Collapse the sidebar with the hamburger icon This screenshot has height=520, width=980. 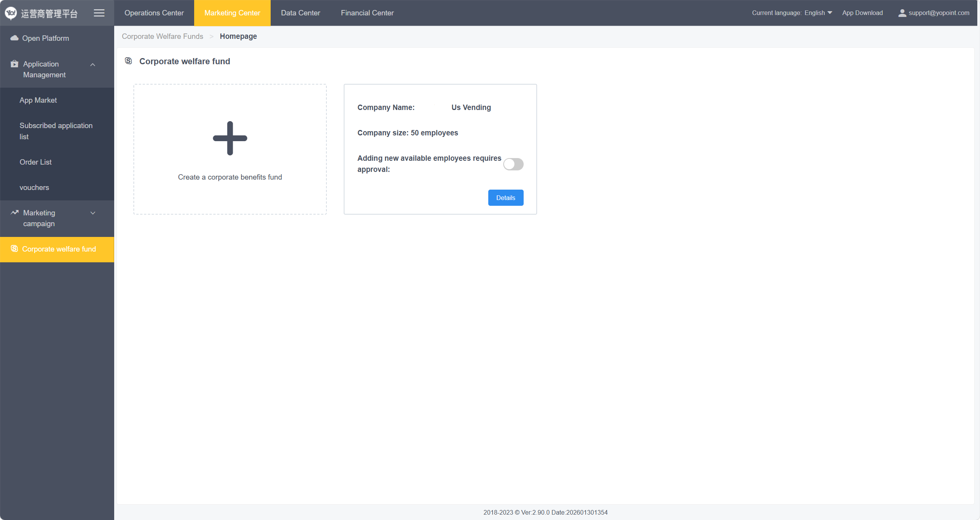pos(99,13)
